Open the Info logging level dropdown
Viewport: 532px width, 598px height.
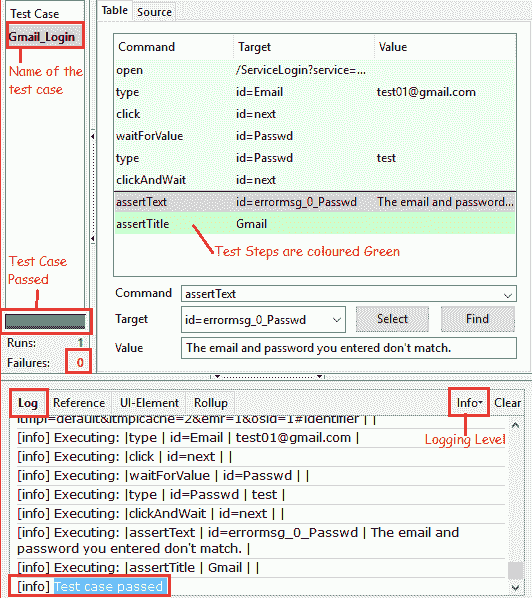(469, 403)
